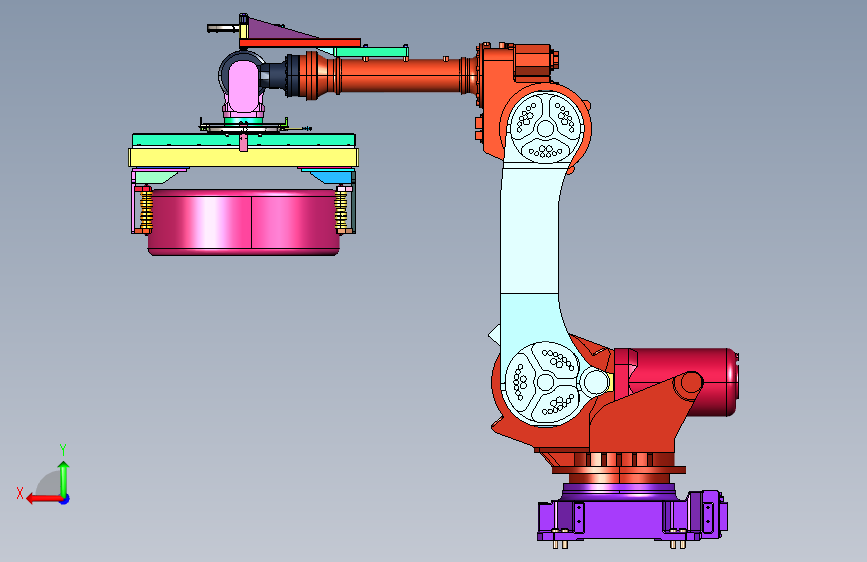The width and height of the screenshot is (867, 562).
Task: Select the pink wrist housing
Action: tap(242, 87)
